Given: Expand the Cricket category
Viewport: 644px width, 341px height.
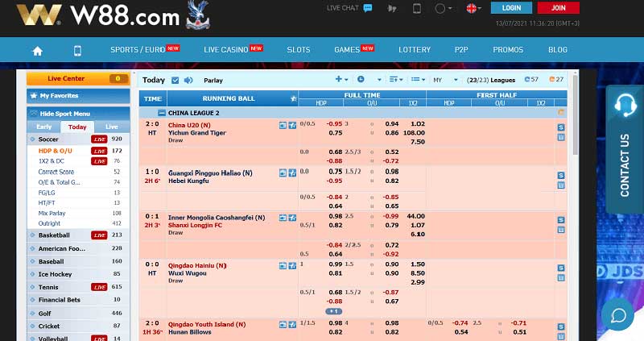Looking at the screenshot, I should tap(49, 326).
